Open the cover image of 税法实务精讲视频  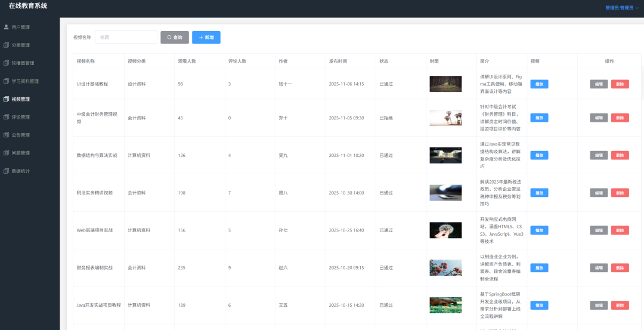(x=445, y=193)
